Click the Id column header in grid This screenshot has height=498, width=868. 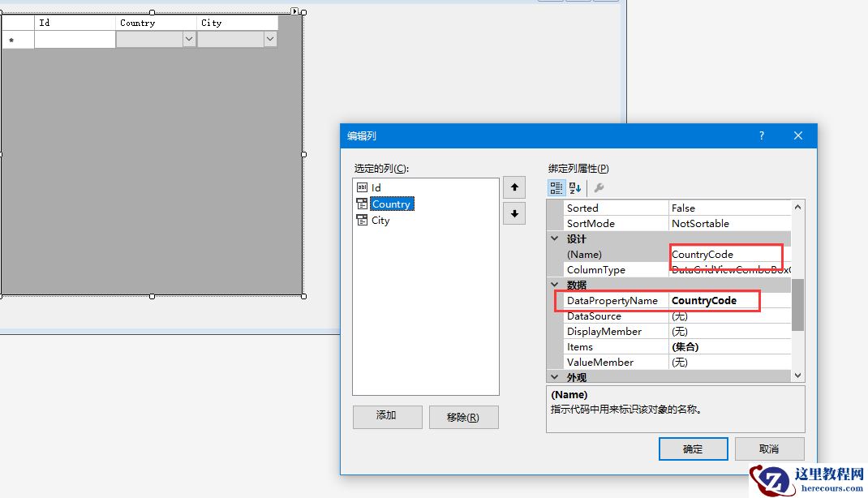[75, 23]
